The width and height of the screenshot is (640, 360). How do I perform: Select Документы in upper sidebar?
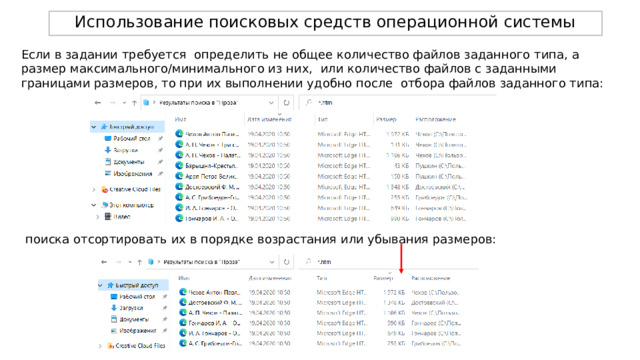tap(129, 162)
